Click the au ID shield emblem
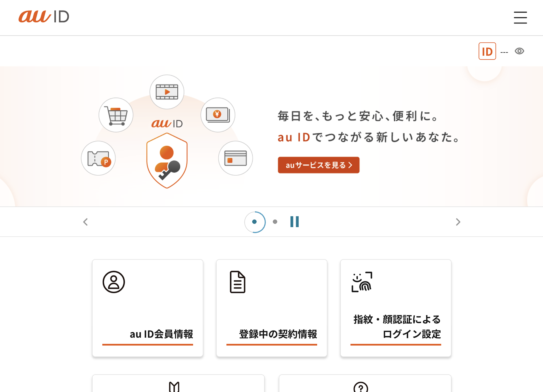Screen dimensions: 543x392 [x=167, y=160]
